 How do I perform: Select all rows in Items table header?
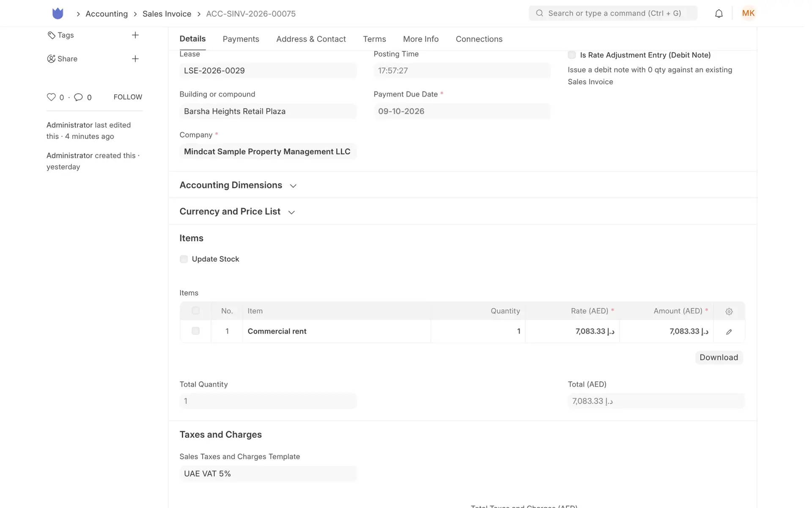coord(195,311)
